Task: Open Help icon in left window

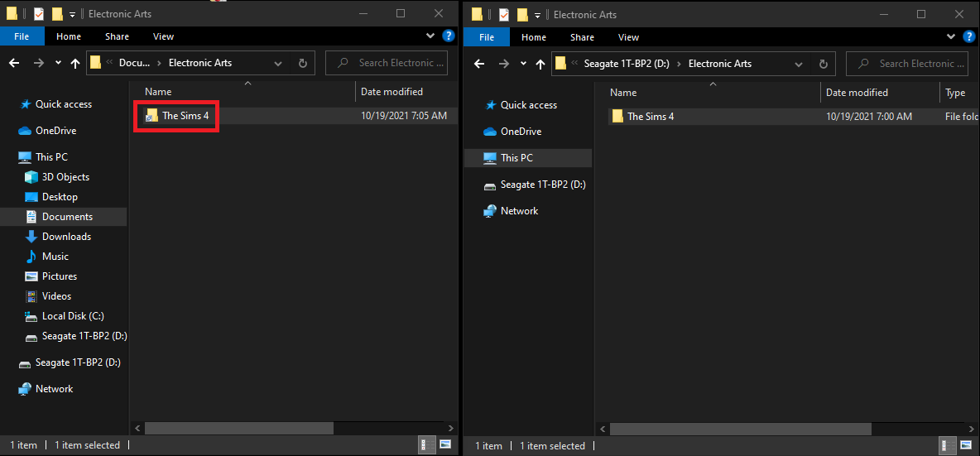Action: coord(448,36)
